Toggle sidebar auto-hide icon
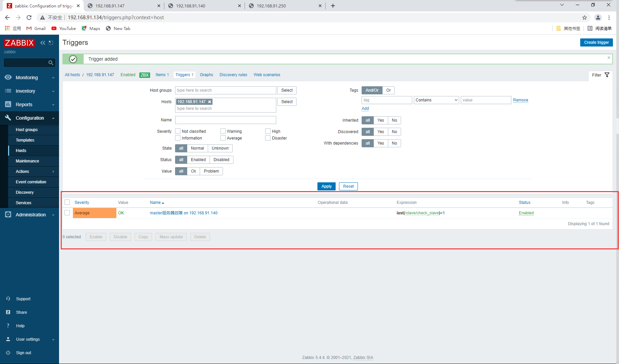 (51, 43)
